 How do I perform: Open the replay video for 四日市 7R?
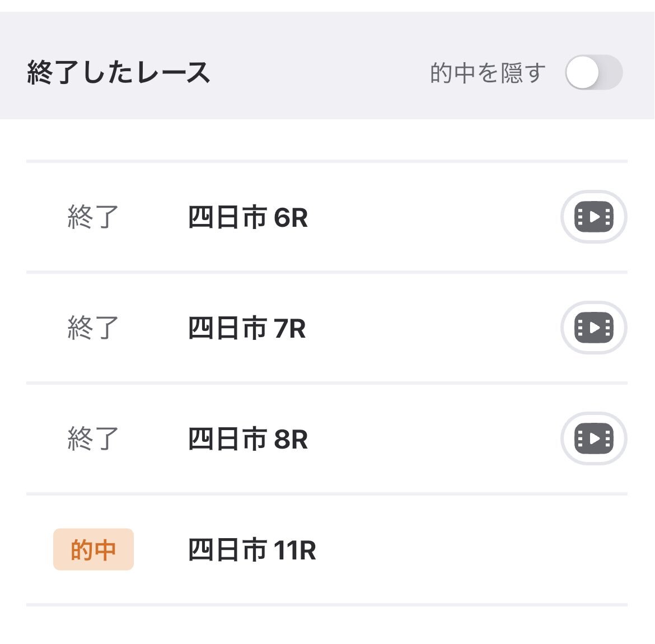pos(594,328)
